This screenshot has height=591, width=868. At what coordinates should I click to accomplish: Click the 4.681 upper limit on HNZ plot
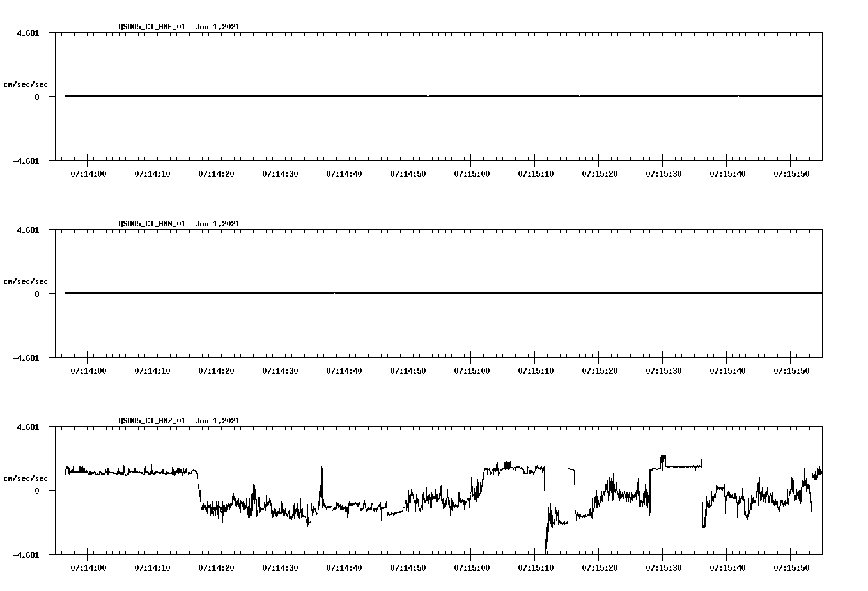pos(27,427)
